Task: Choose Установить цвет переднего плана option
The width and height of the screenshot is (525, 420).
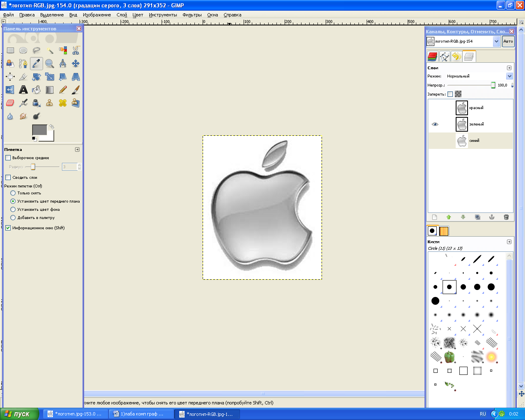Action: coord(13,201)
